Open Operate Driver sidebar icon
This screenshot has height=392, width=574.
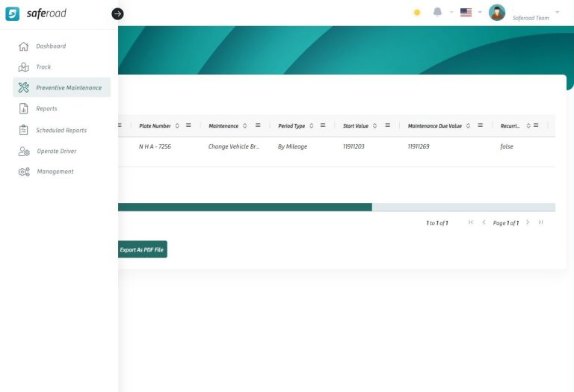click(23, 152)
